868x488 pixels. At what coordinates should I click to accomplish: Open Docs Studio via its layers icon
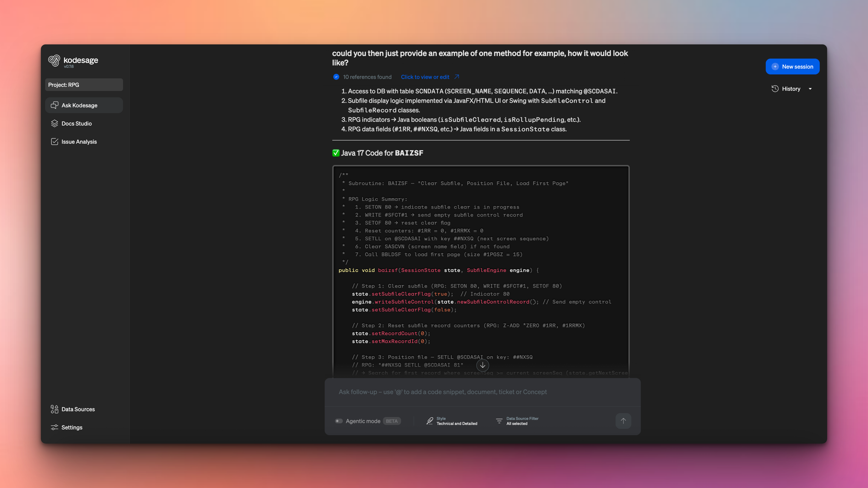pyautogui.click(x=54, y=123)
